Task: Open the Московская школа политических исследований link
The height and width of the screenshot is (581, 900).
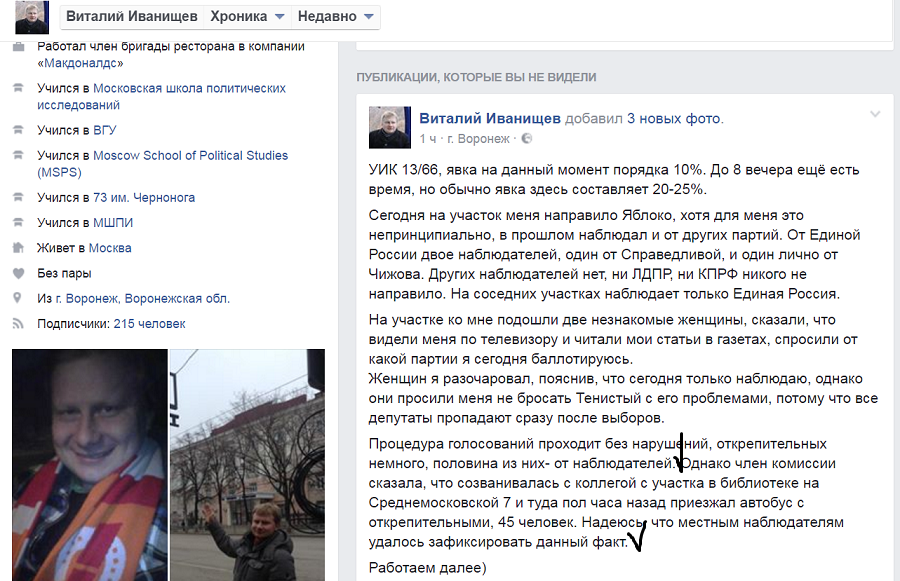Action: 161,96
